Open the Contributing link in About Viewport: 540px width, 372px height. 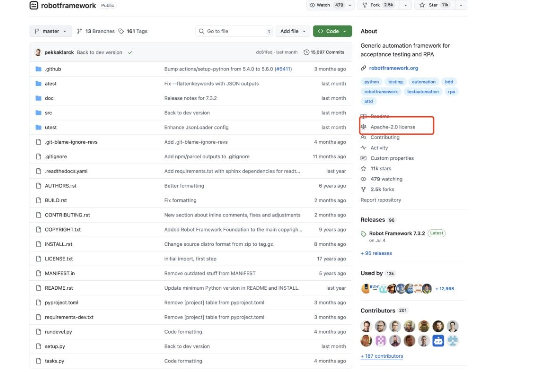point(385,137)
